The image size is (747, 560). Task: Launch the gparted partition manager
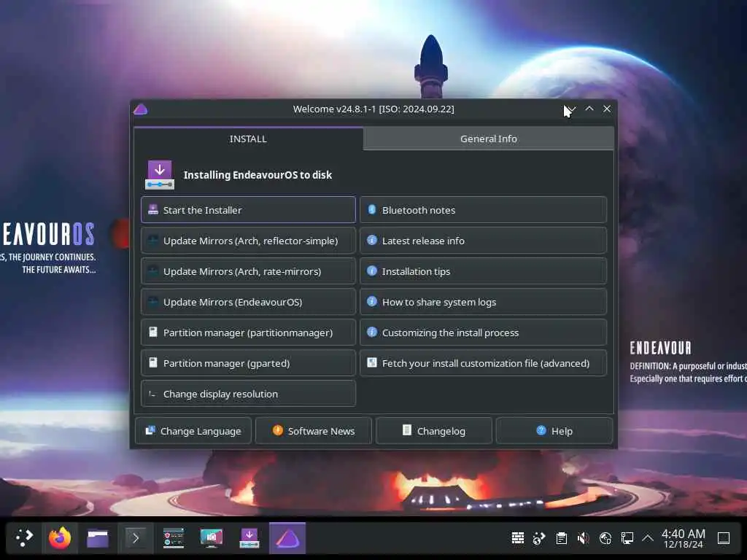click(248, 363)
